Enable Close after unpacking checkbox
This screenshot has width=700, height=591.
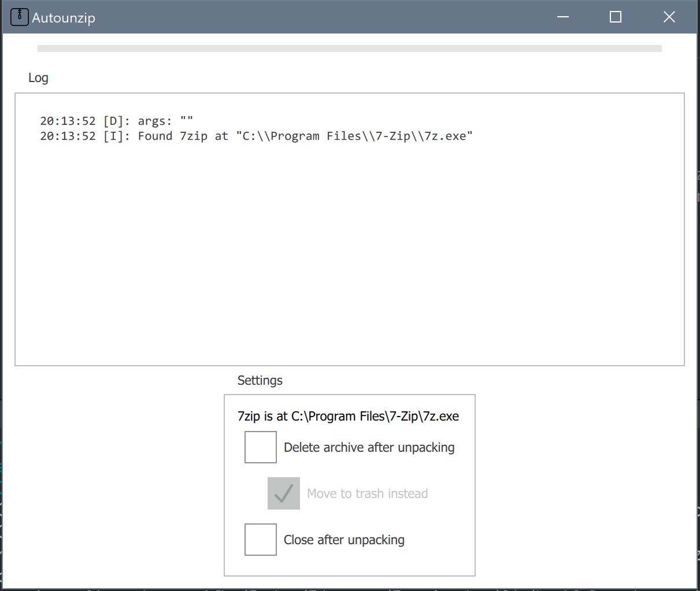pos(261,540)
